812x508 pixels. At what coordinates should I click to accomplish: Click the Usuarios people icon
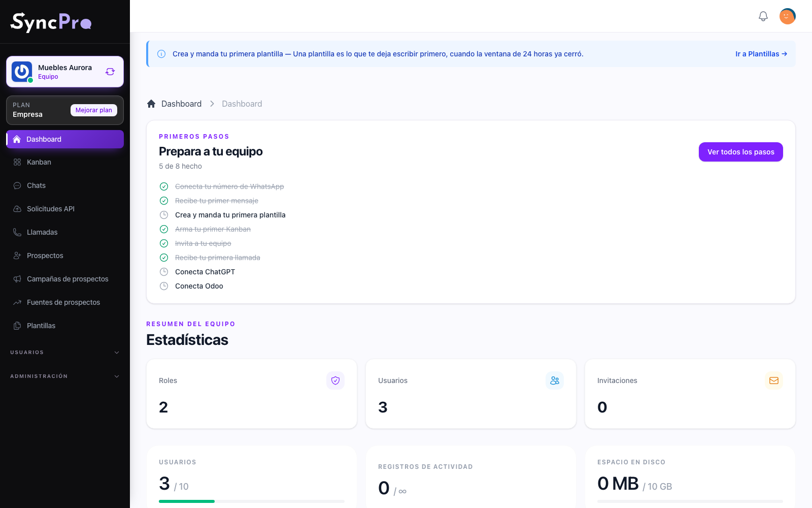coord(555,380)
